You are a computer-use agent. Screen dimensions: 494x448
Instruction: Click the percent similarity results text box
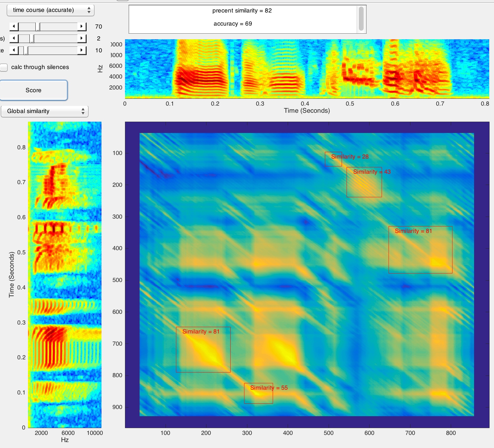(243, 19)
